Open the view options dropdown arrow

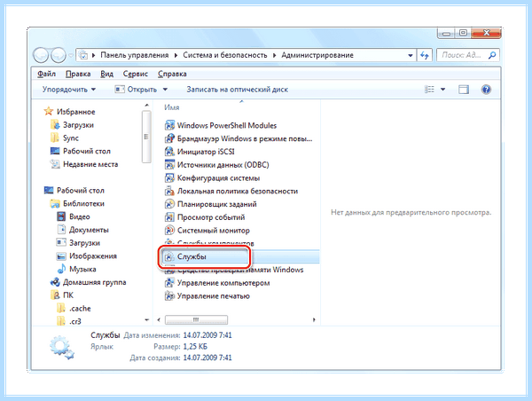[x=442, y=90]
